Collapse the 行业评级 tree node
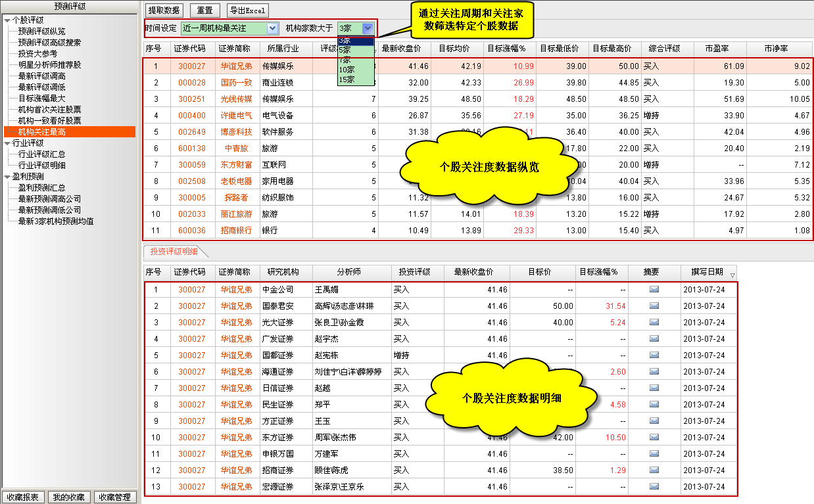The image size is (814, 504). (x=7, y=143)
